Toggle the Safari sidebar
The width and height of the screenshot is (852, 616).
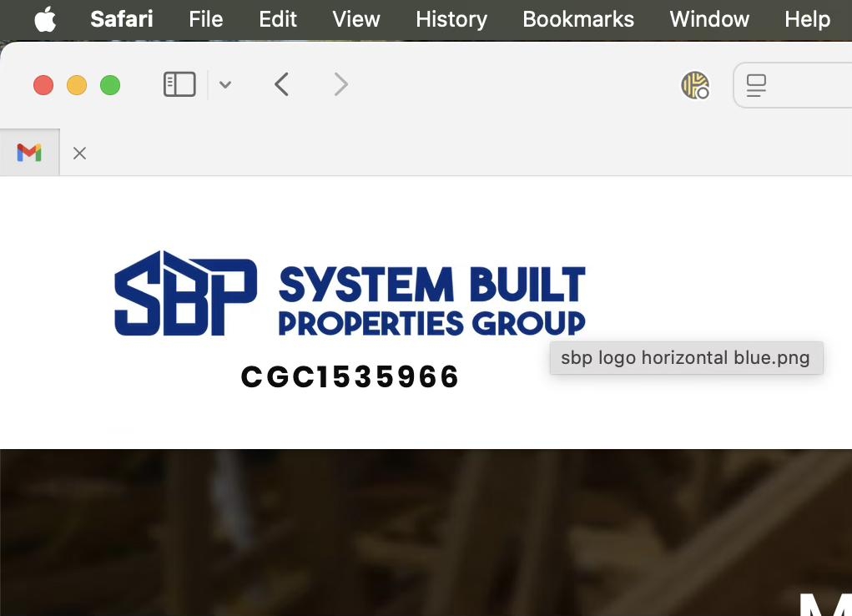[180, 85]
